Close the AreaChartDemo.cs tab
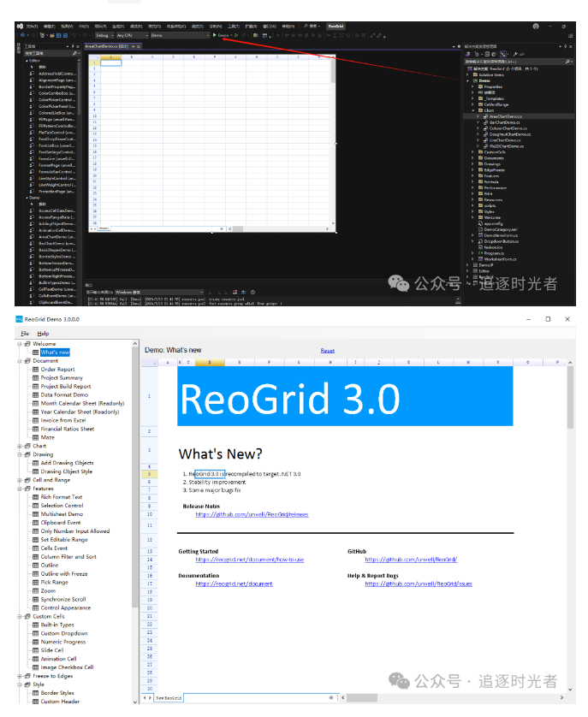This screenshot has height=717, width=588. point(139,47)
